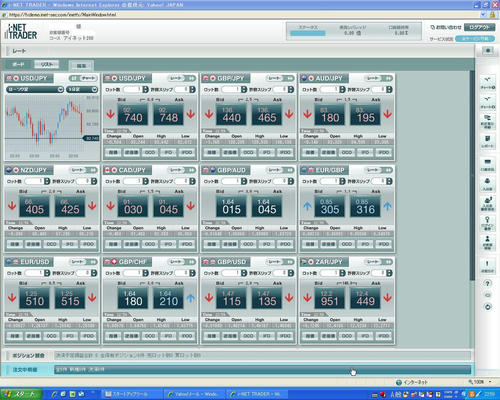Open the first chart icon in right sidebar
This screenshot has height=400, width=500.
coord(487,82)
